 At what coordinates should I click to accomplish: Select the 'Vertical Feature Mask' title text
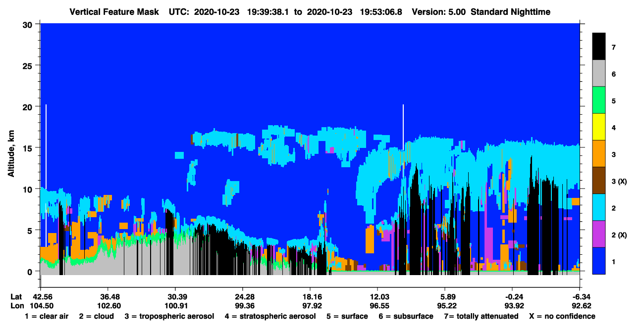coord(114,11)
